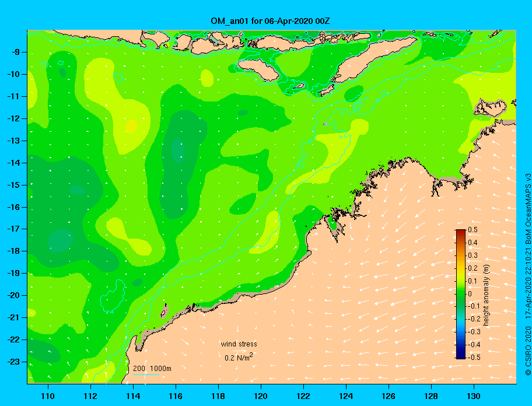The image size is (532, 406).
Task: Click the map title 'OM_an01 for 06-Apr-2020 00Z'
Action: tap(270, 21)
